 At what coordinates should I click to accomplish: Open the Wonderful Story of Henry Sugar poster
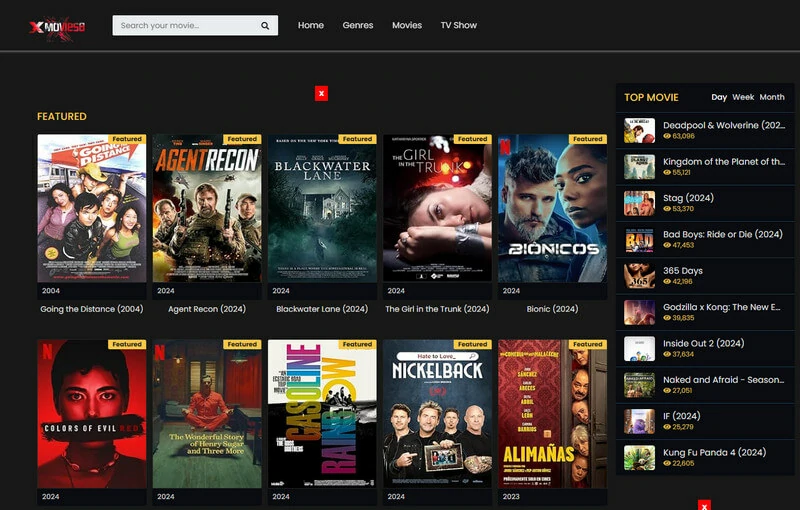[207, 414]
